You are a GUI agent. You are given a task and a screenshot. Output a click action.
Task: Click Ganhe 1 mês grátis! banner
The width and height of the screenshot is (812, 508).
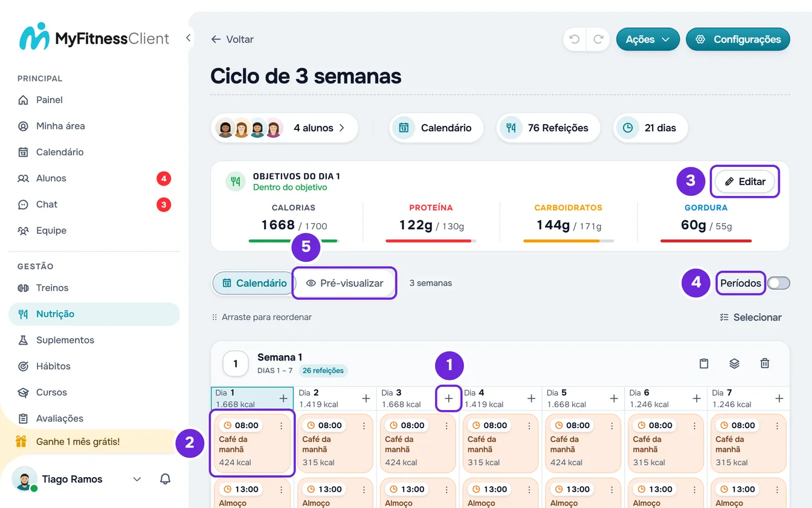tap(91, 441)
